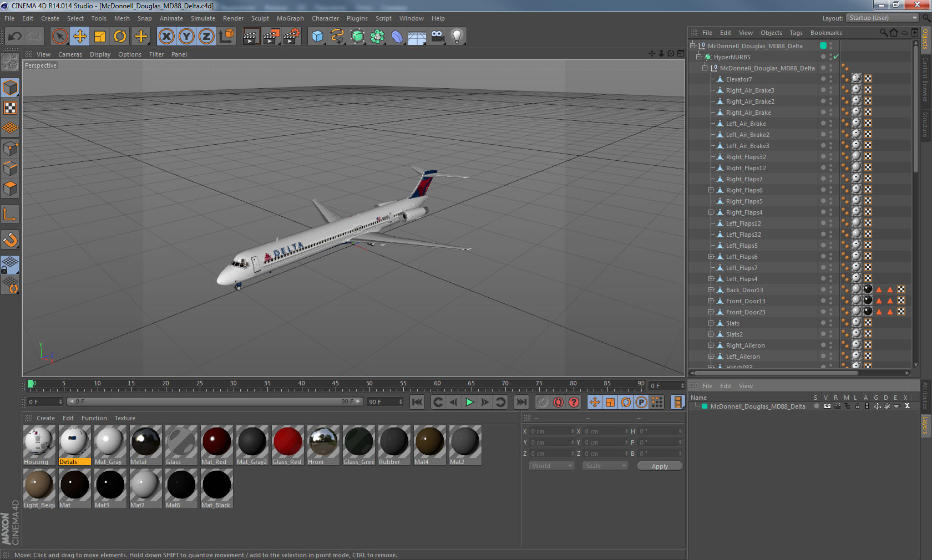The height and width of the screenshot is (560, 932).
Task: Toggle Y axis lock
Action: [x=186, y=37]
